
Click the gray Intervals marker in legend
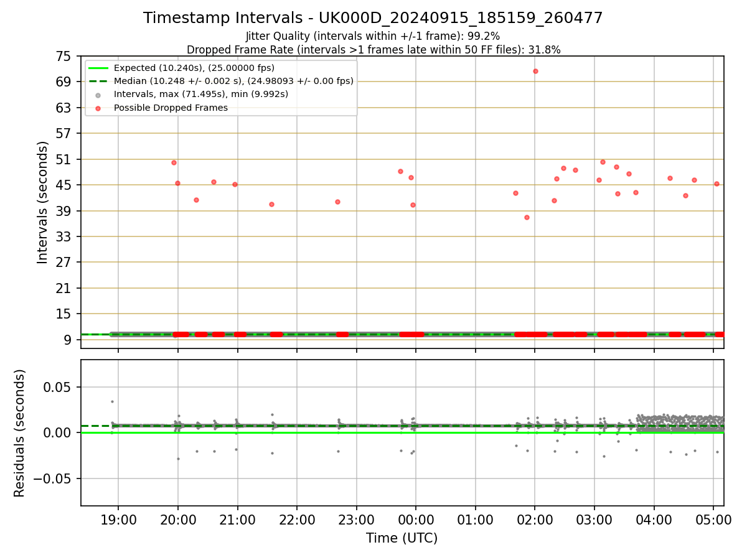[x=98, y=95]
